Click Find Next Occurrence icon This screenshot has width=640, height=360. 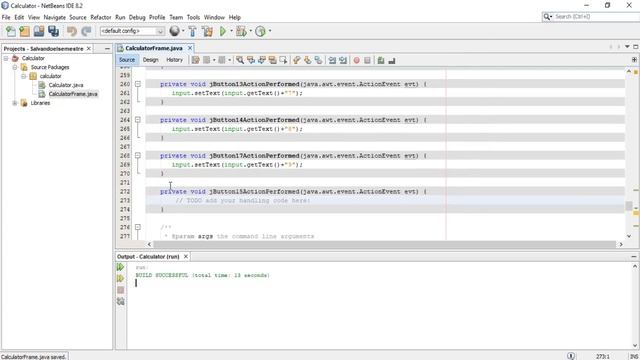(x=262, y=60)
